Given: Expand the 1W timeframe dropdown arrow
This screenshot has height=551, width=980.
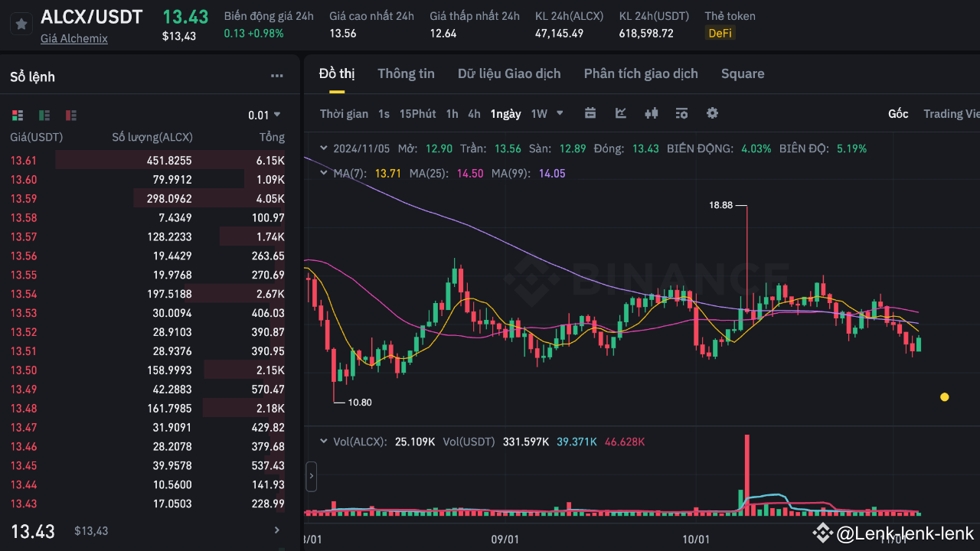Looking at the screenshot, I should click(x=560, y=112).
